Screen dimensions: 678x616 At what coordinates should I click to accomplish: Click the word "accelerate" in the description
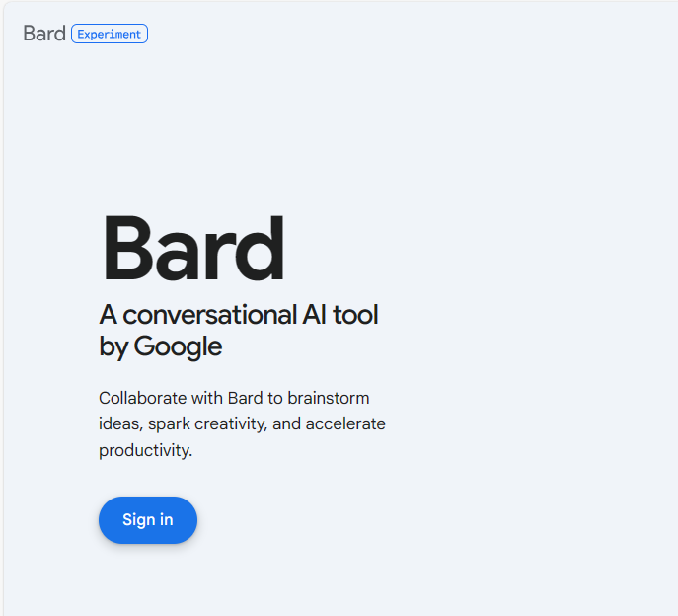pos(345,424)
